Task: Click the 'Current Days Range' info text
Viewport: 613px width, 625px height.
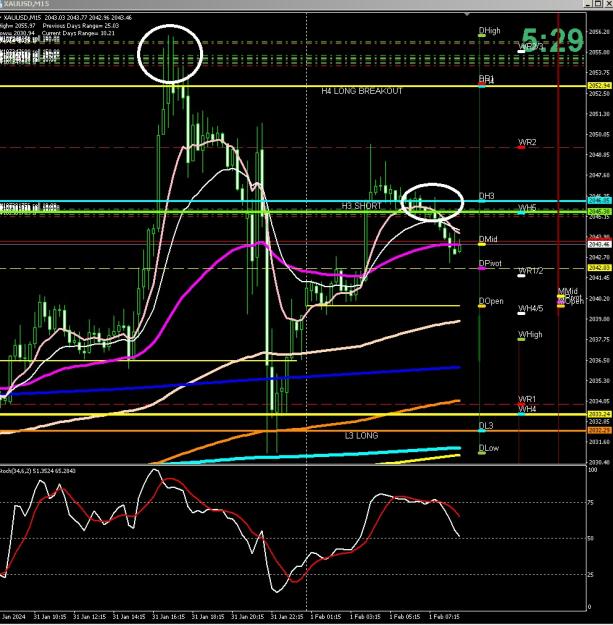Action: (x=78, y=33)
